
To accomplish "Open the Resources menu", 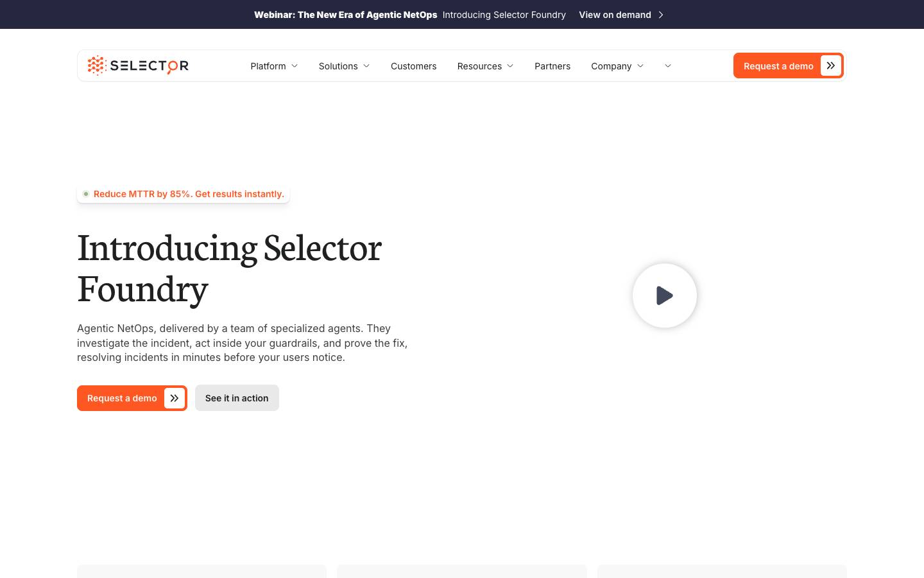I will coord(479,66).
